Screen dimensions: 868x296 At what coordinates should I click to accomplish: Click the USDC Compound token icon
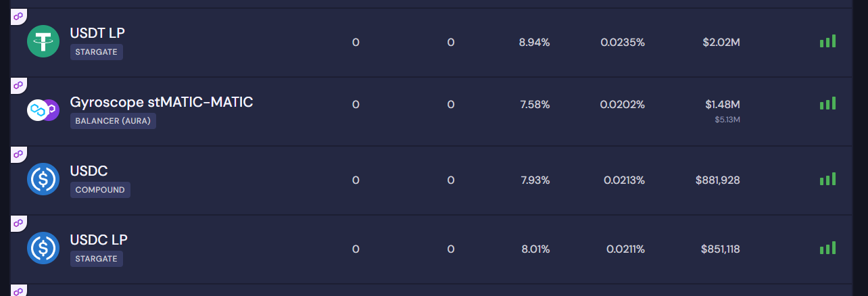[43, 180]
